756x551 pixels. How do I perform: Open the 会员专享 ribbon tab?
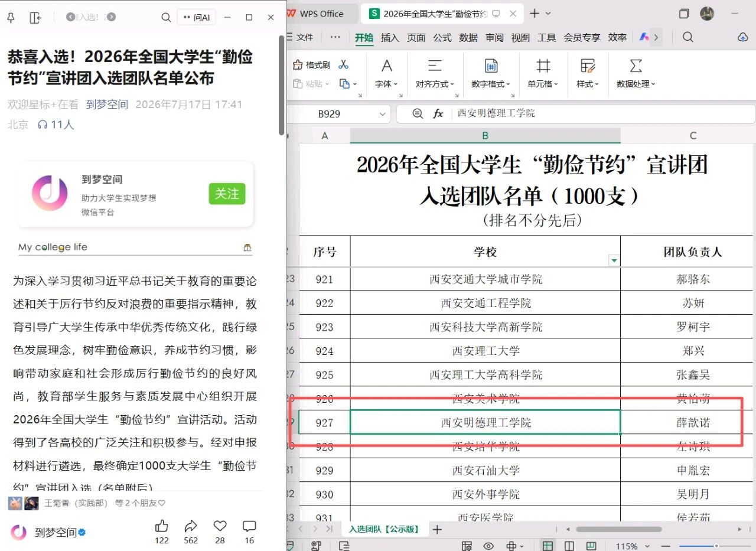pyautogui.click(x=582, y=38)
